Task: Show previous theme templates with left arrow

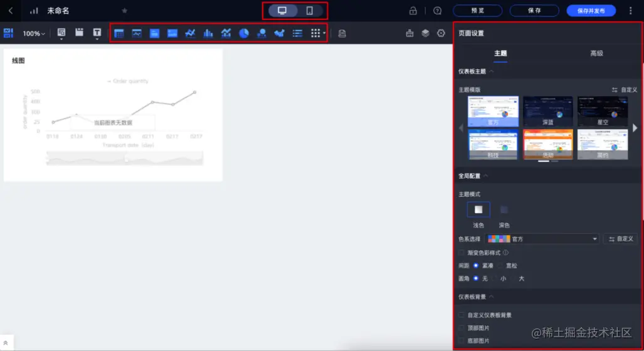Action: [x=462, y=128]
